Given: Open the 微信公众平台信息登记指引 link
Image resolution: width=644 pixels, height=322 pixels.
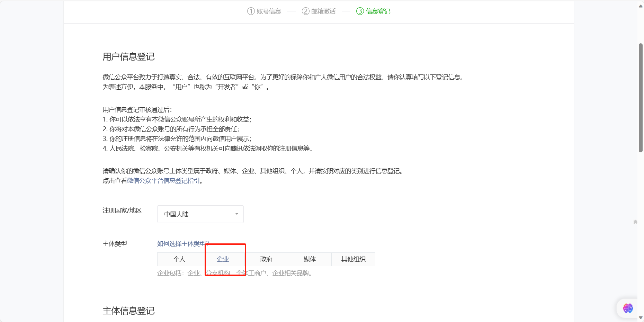Looking at the screenshot, I should point(163,181).
